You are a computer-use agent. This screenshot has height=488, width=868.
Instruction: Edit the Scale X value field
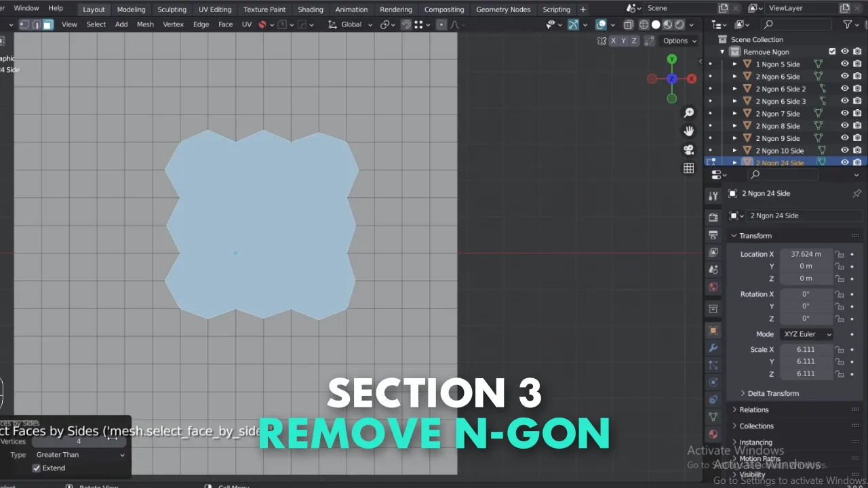coord(806,349)
